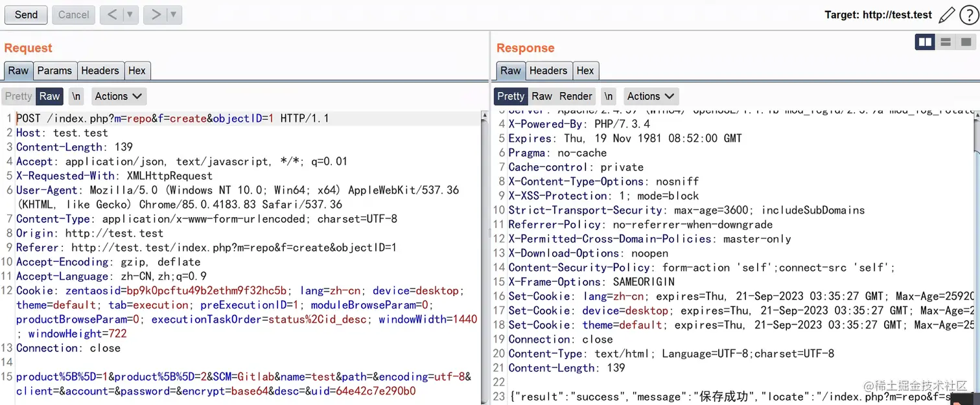Edit target with the pencil icon

tap(947, 15)
